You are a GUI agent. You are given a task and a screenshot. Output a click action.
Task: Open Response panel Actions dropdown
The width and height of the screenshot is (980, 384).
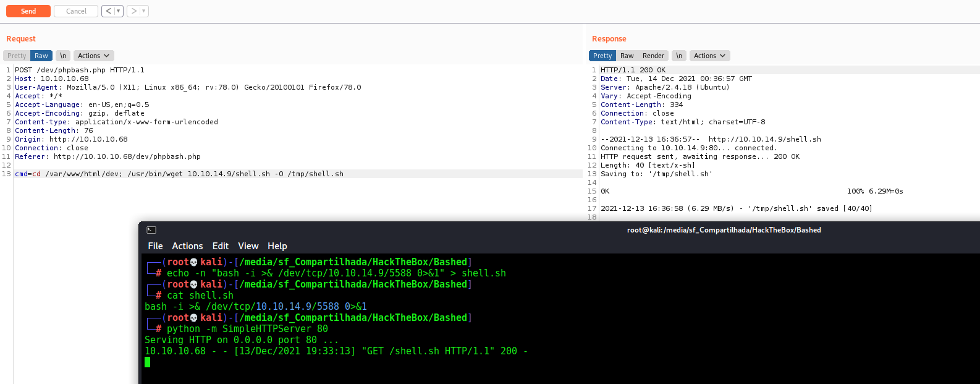coord(710,56)
